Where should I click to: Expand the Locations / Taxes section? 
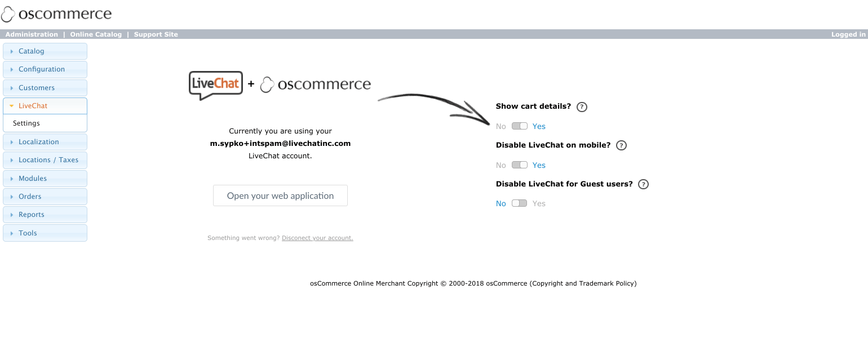45,160
